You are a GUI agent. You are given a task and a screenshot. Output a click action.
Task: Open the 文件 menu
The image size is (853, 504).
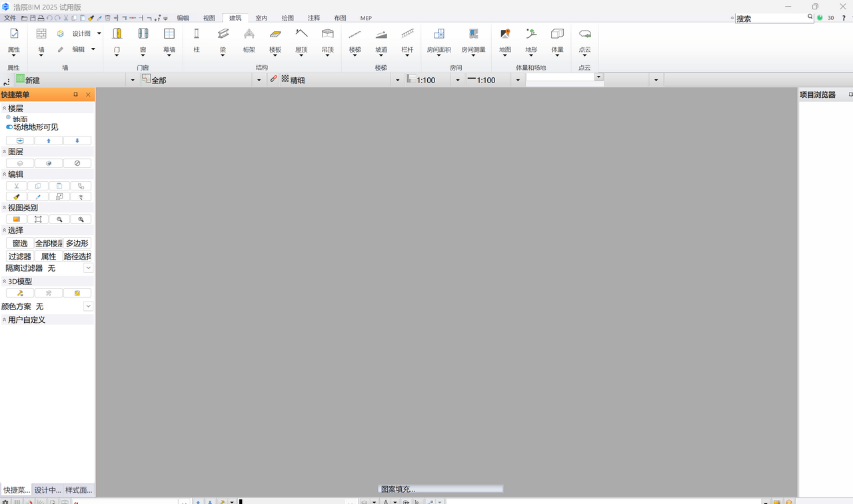point(10,18)
